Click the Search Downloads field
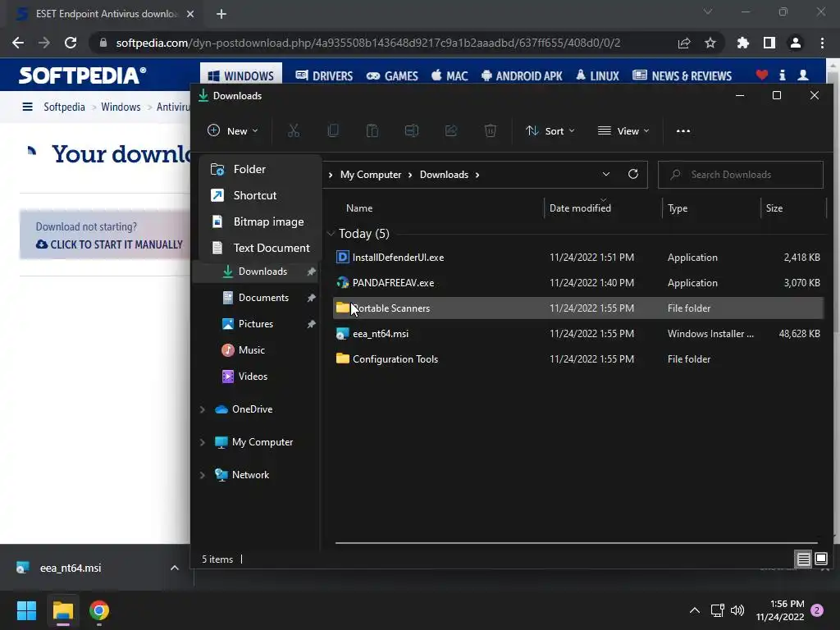Viewport: 840px width, 630px height. (x=741, y=175)
